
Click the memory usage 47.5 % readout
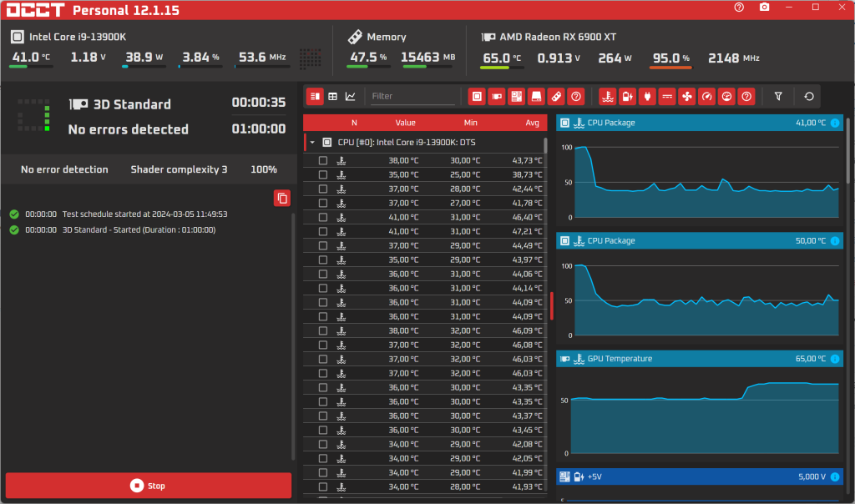tap(368, 58)
